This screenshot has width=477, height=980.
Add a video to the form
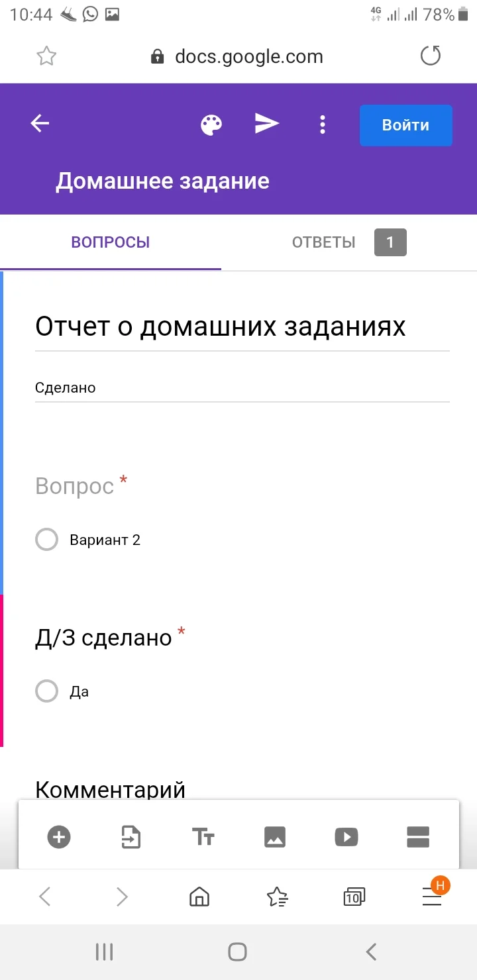click(x=346, y=837)
